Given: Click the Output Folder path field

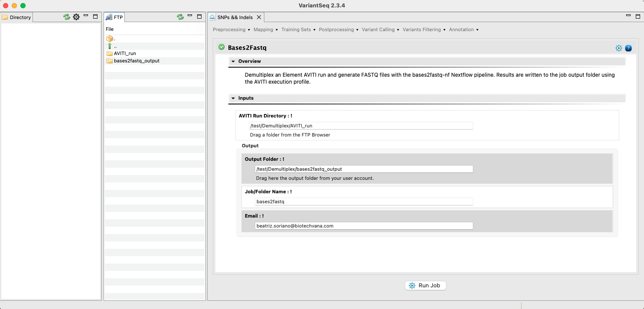Looking at the screenshot, I should [x=364, y=169].
